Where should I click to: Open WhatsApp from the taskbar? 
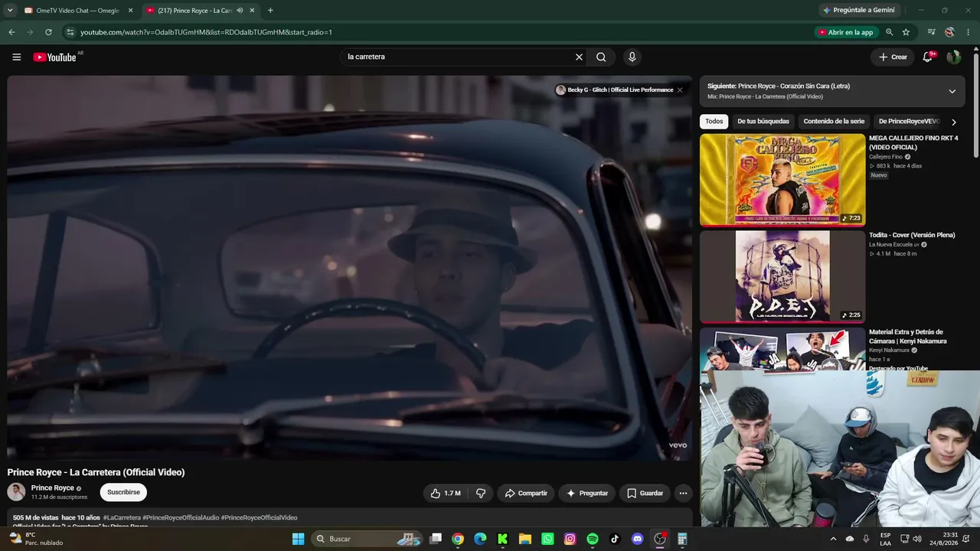tap(547, 539)
